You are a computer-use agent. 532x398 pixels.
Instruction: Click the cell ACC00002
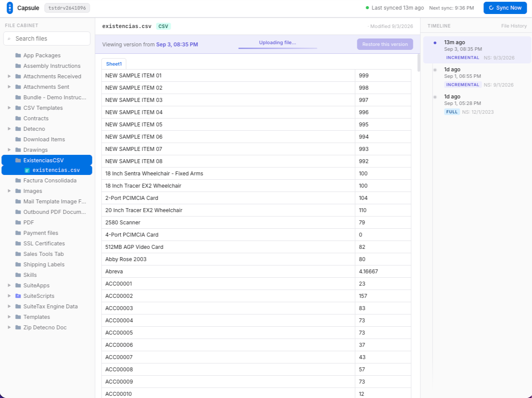[x=228, y=296]
